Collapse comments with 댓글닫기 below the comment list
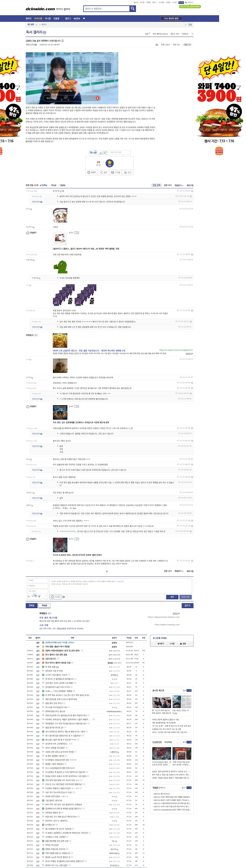 (179, 571)
